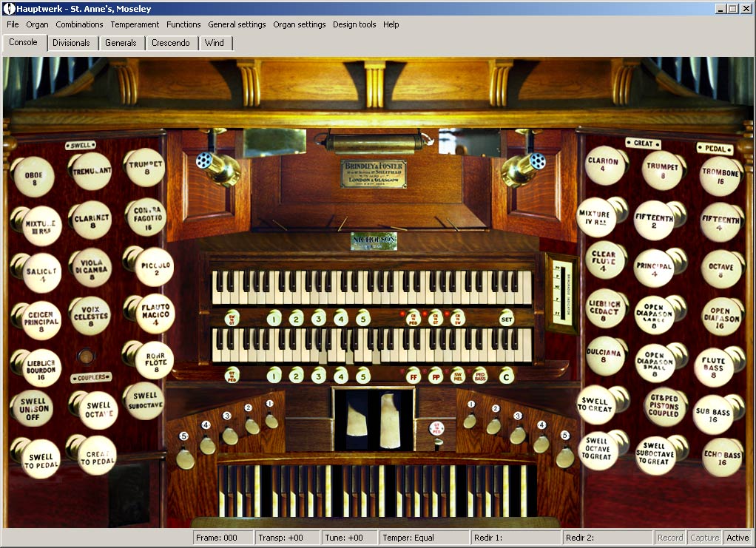Click the right-side toe piston 1
The height and width of the screenshot is (548, 756).
pos(470,421)
